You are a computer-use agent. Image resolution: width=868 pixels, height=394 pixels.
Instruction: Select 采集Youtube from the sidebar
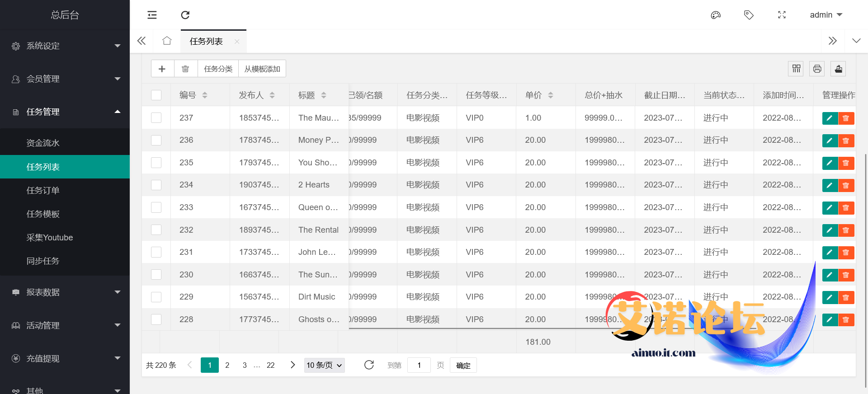coord(50,238)
